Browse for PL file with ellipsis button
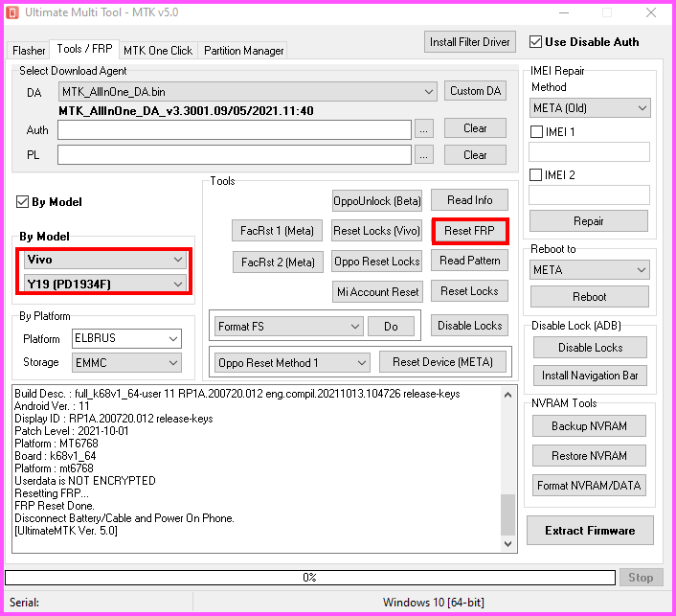 tap(424, 154)
